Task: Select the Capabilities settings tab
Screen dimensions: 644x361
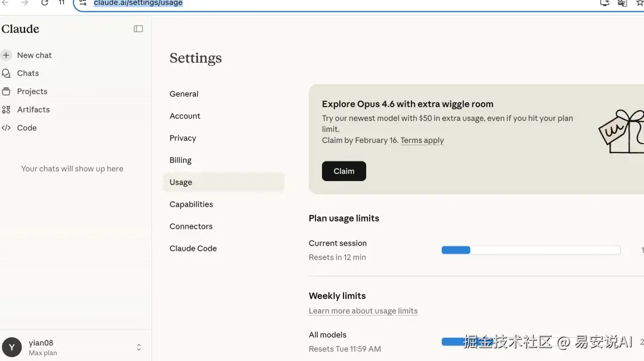Action: [x=191, y=204]
